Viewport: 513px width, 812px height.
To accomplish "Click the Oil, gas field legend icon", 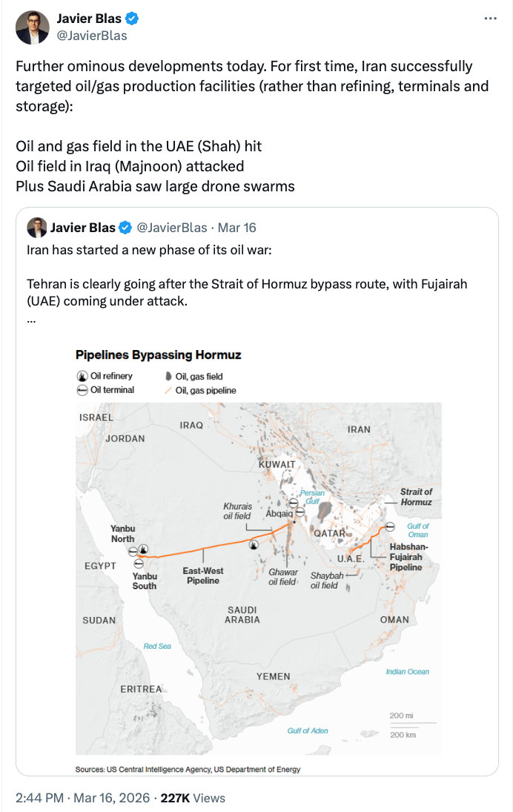I will coord(168,377).
